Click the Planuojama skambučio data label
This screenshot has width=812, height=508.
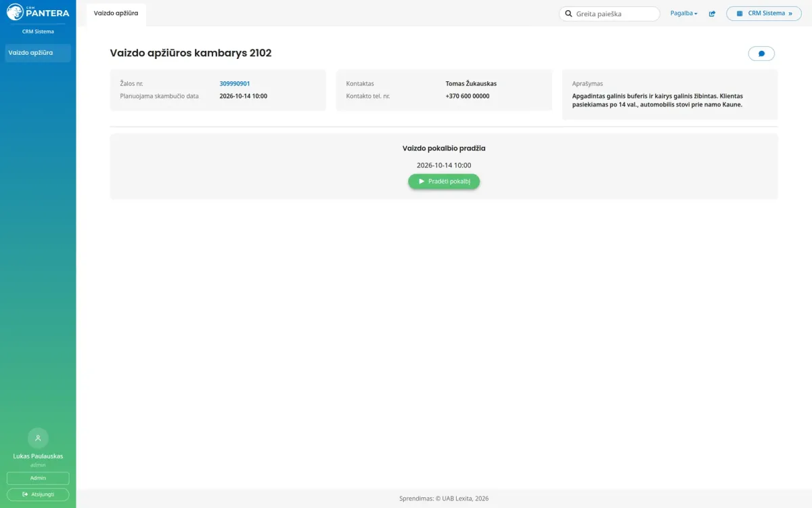tap(160, 96)
